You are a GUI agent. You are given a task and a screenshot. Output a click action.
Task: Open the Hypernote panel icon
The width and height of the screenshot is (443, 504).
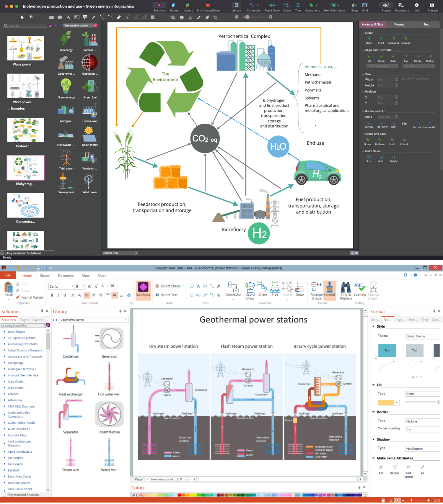coord(402,7)
